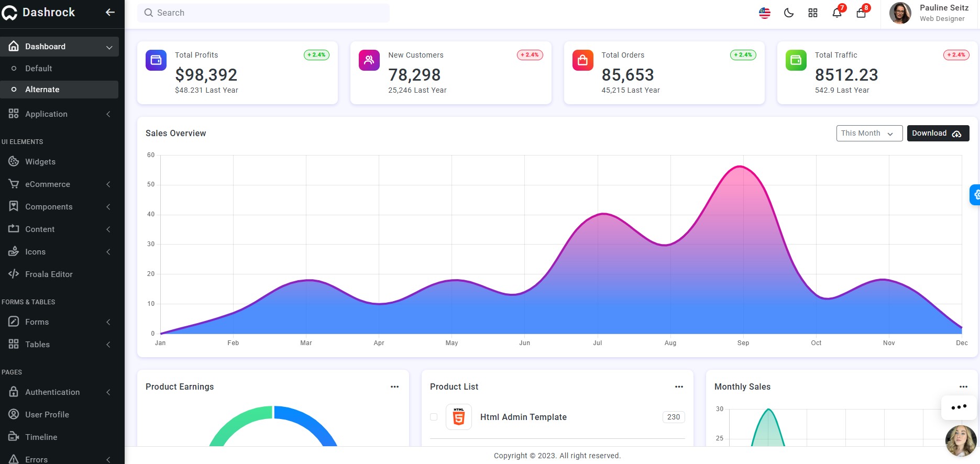Screen dimensions: 980x464
Task: Select the Default dashboard item
Action: click(59, 68)
